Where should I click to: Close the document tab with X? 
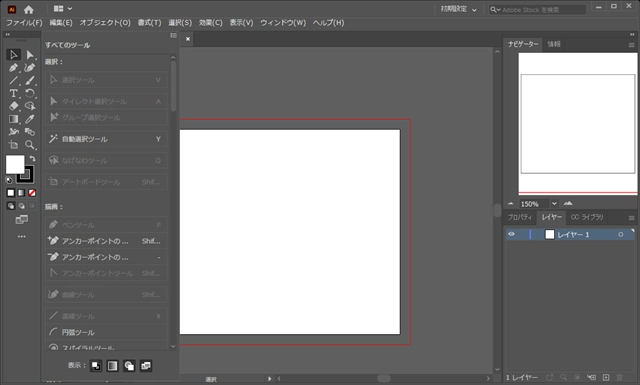pyautogui.click(x=188, y=39)
